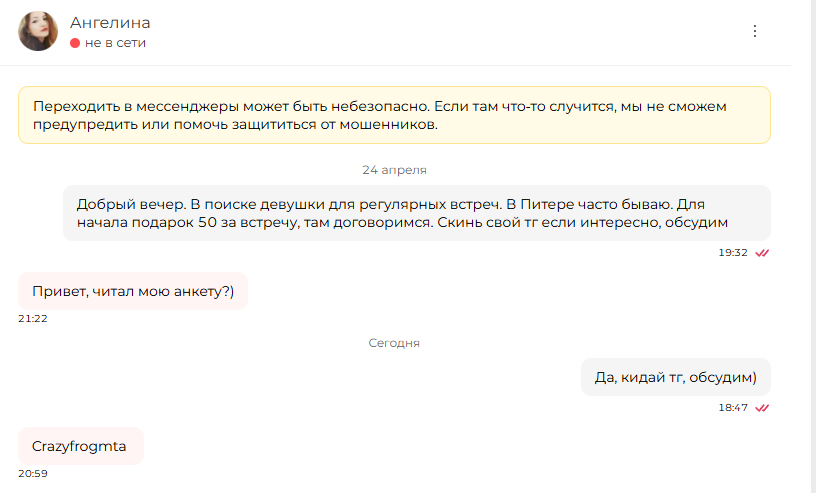Click the red offline status dot
816x493 pixels.
point(75,43)
